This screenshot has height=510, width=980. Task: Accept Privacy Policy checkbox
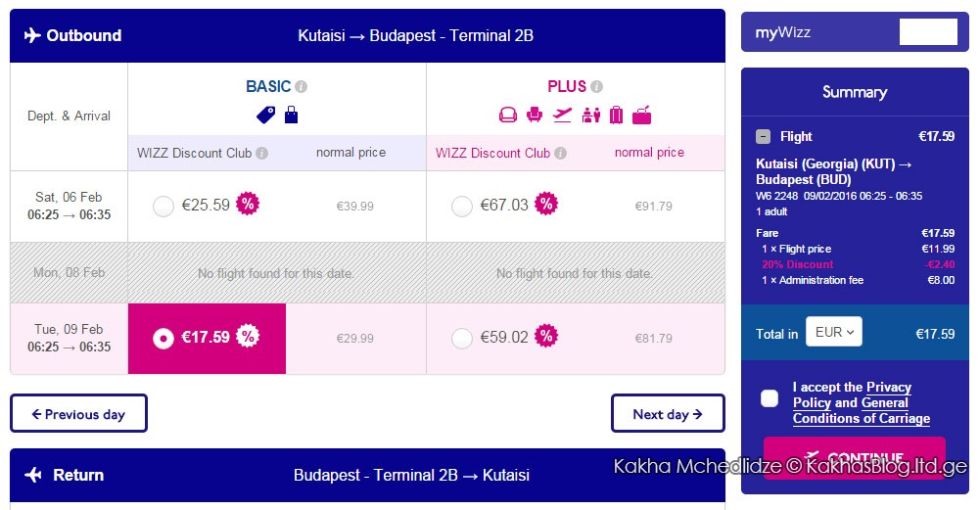(x=770, y=398)
